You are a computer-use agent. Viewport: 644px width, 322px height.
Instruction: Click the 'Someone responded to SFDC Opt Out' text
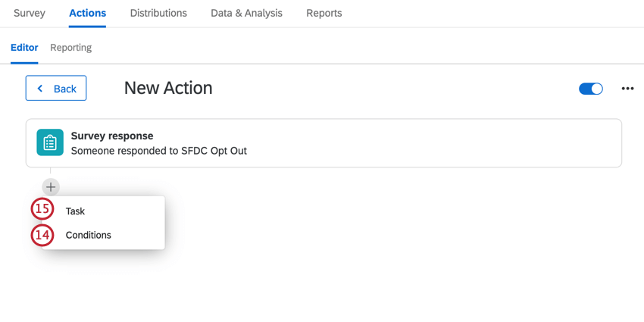pos(159,151)
